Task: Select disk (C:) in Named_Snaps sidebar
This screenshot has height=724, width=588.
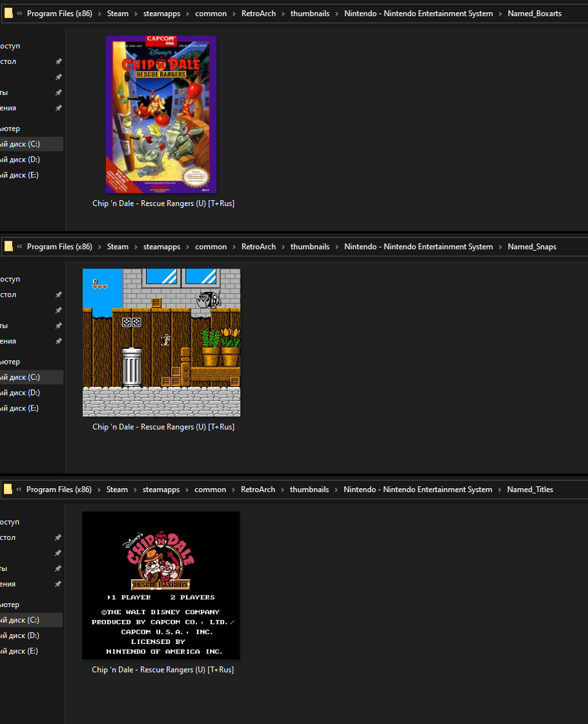Action: (x=32, y=377)
